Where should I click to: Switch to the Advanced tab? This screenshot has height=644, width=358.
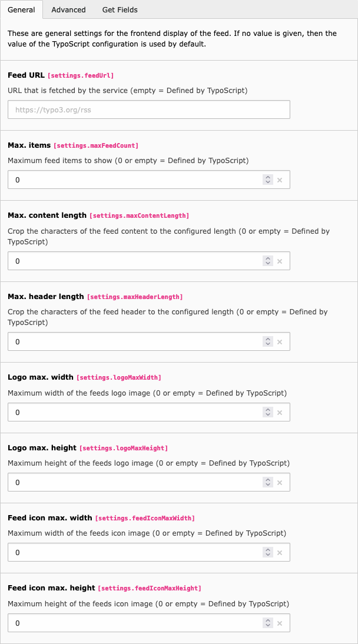tap(68, 10)
